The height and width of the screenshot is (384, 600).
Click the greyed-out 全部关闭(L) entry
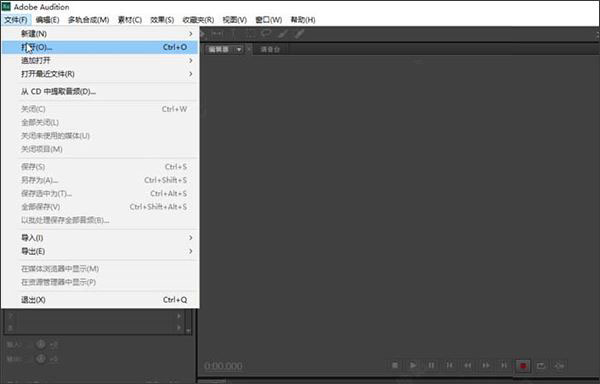(100, 122)
